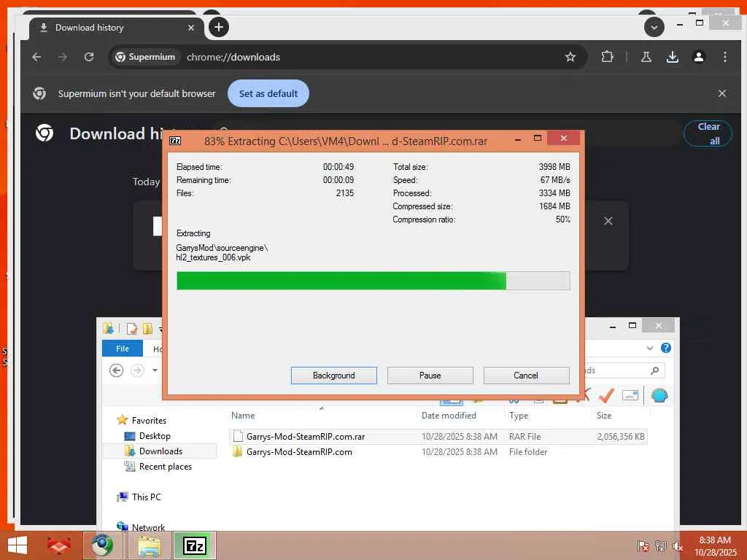Image resolution: width=747 pixels, height=560 pixels.
Task: Open the File tab in Explorer
Action: point(123,349)
